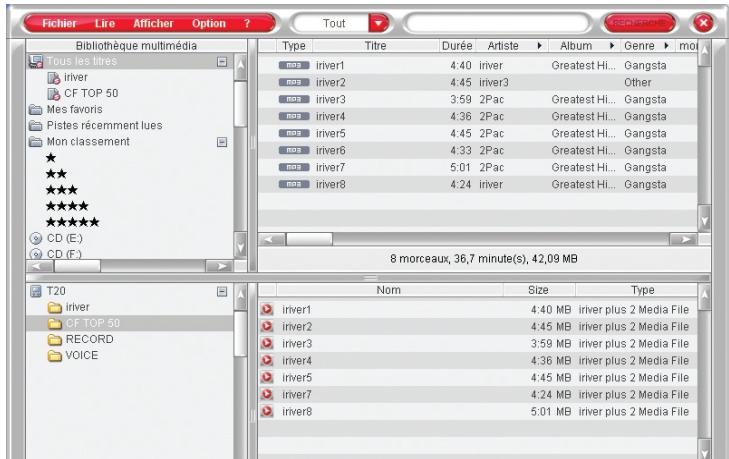Collapse the Mon classement node
Image resolution: width=729 pixels, height=459 pixels.
click(x=222, y=142)
